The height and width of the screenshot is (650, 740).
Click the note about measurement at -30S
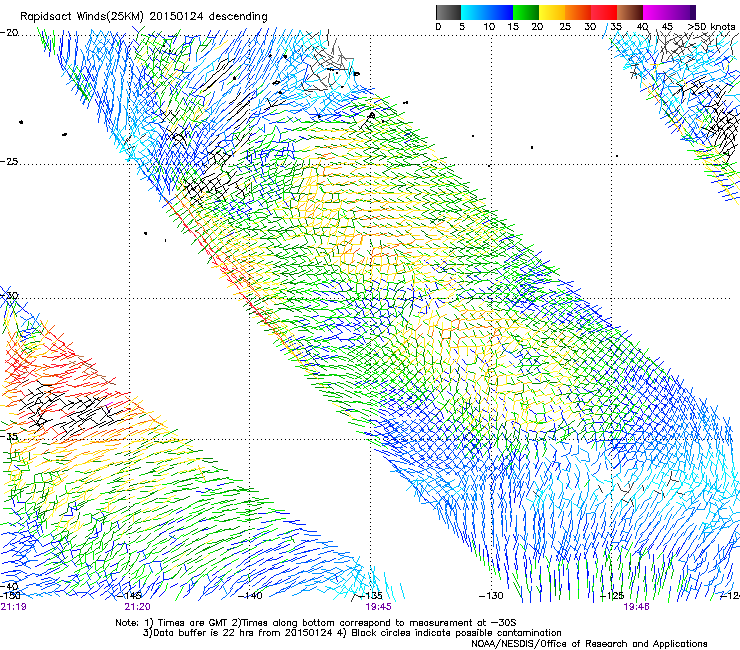379,623
